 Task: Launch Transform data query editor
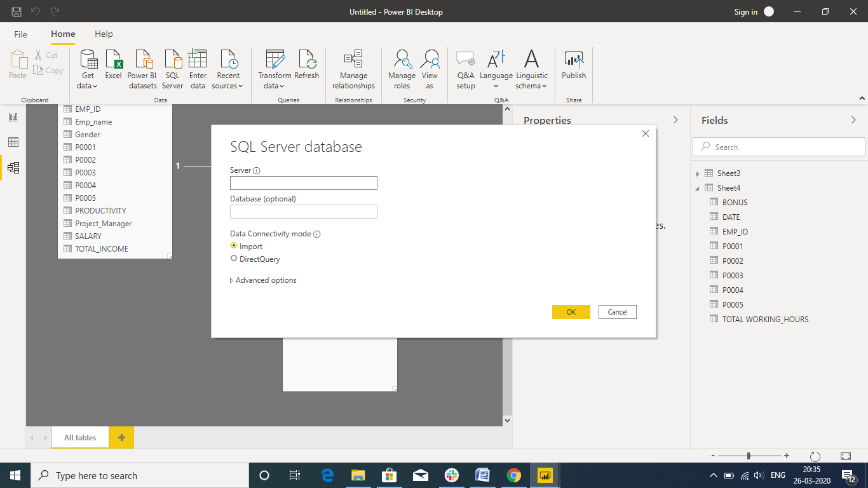275,70
